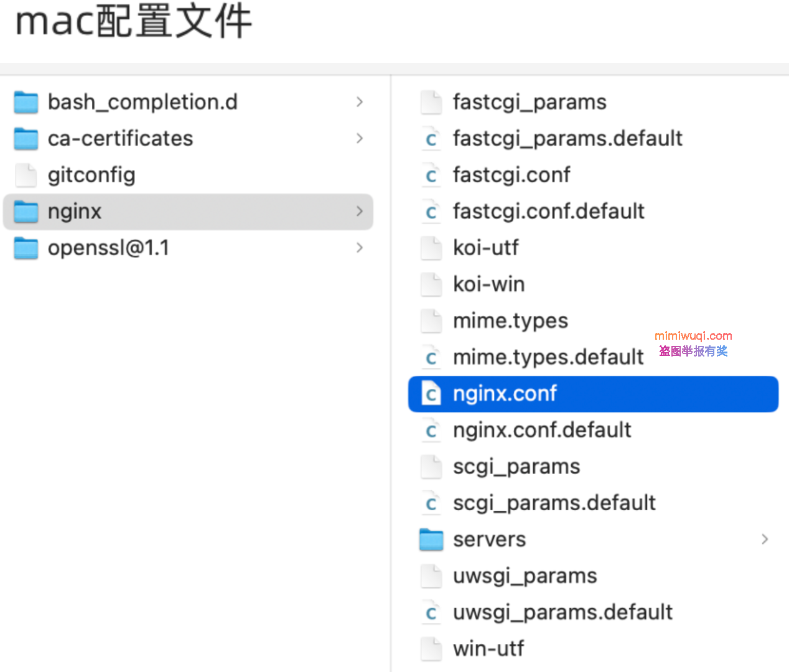Click the ca-certificates folder icon
This screenshot has width=789, height=672.
pos(26,139)
